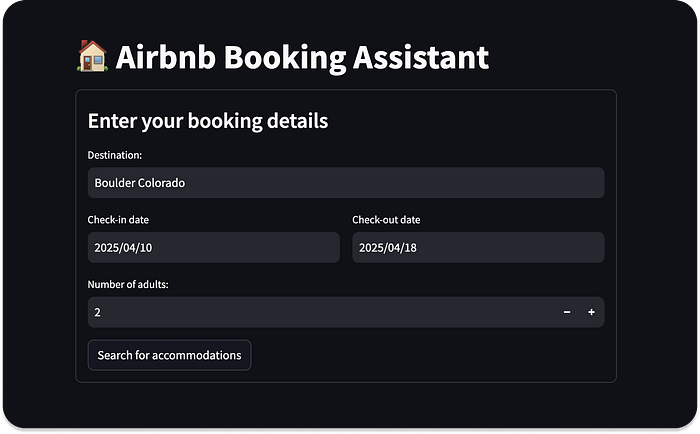This screenshot has width=700, height=434.
Task: Click the Airbnb Booking Assistant heading
Action: point(302,57)
